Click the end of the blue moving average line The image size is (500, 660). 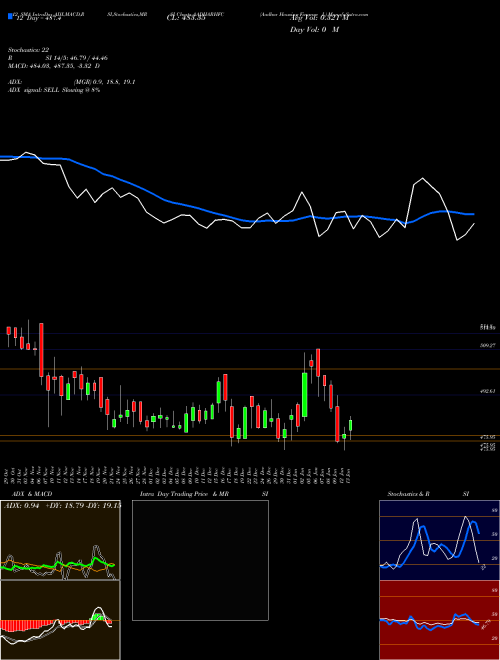tap(473, 214)
